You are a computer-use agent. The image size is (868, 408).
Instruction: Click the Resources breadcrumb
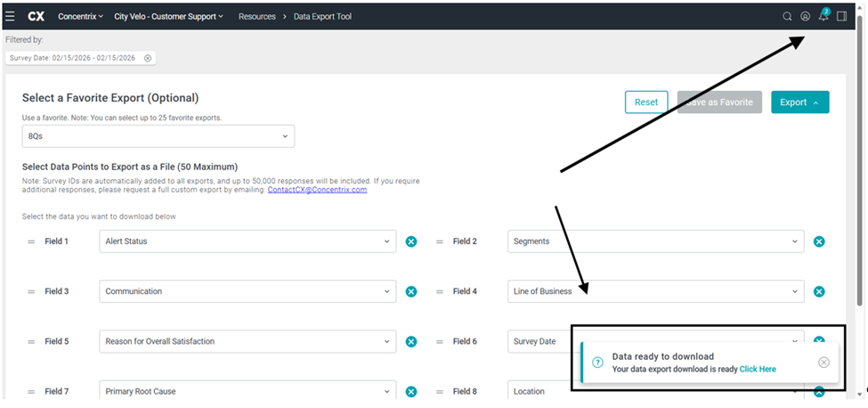tap(256, 16)
